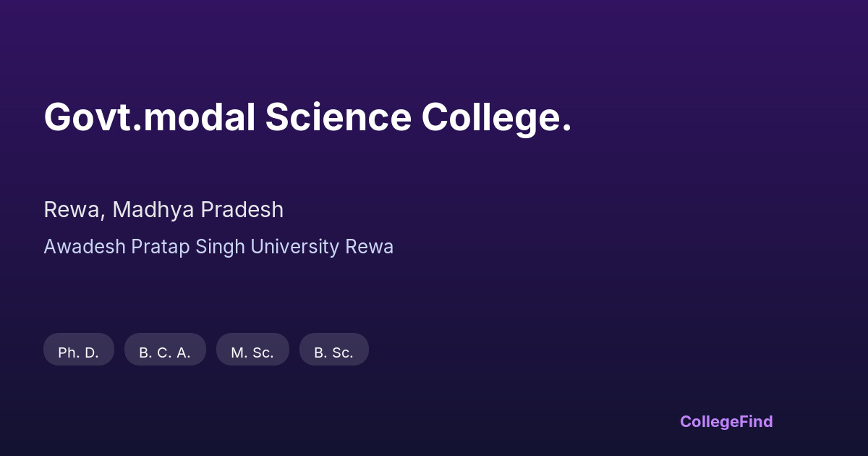868x456 pixels.
Task: Choose the M. Sc. course tag
Action: 252,352
